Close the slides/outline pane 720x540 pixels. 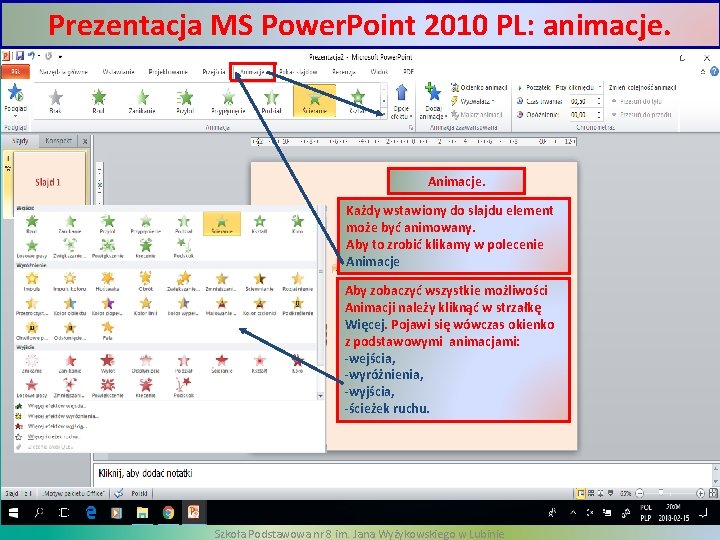pos(85,141)
